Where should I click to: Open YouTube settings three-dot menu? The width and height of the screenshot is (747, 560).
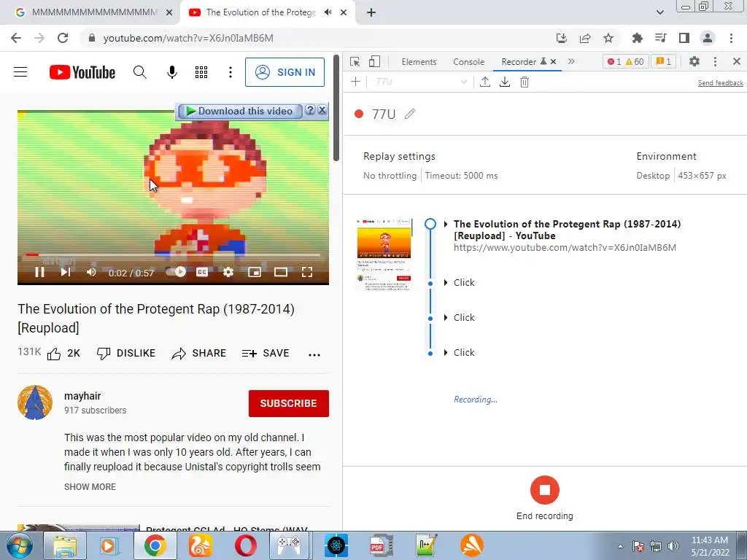click(x=231, y=72)
